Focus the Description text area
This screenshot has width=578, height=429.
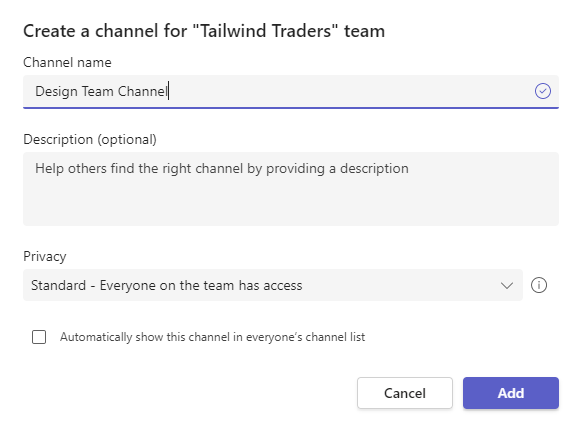click(x=291, y=189)
